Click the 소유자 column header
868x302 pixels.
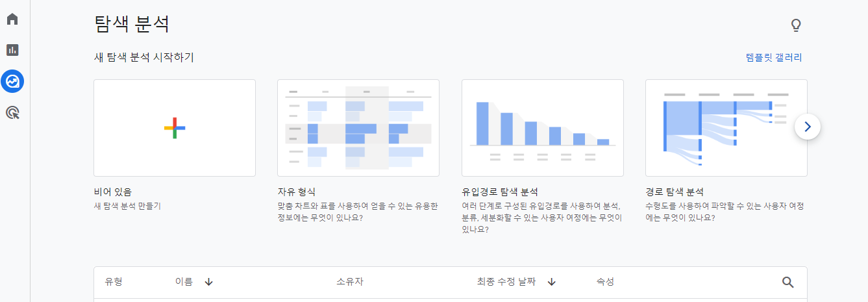[350, 282]
